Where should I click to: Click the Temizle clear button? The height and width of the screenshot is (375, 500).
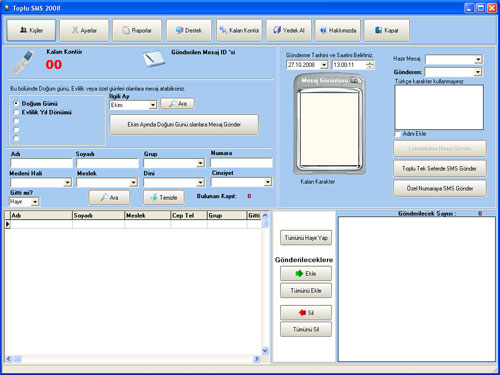click(164, 198)
